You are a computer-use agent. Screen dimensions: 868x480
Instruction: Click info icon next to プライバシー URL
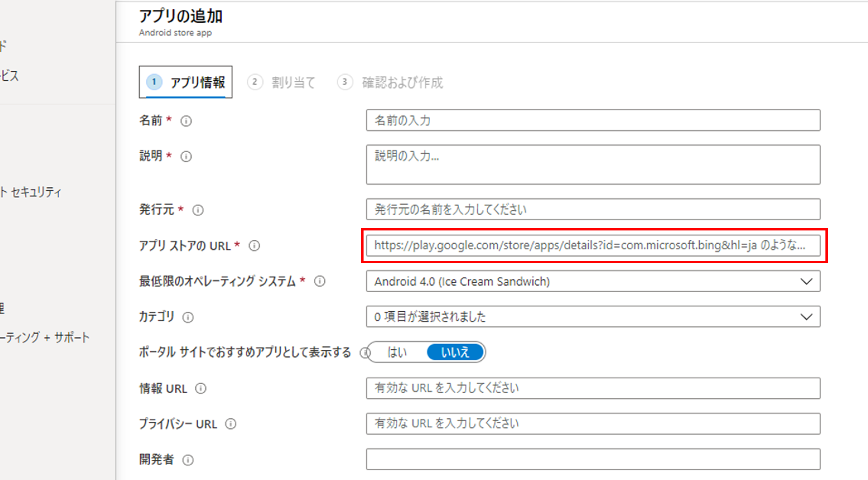click(x=230, y=424)
